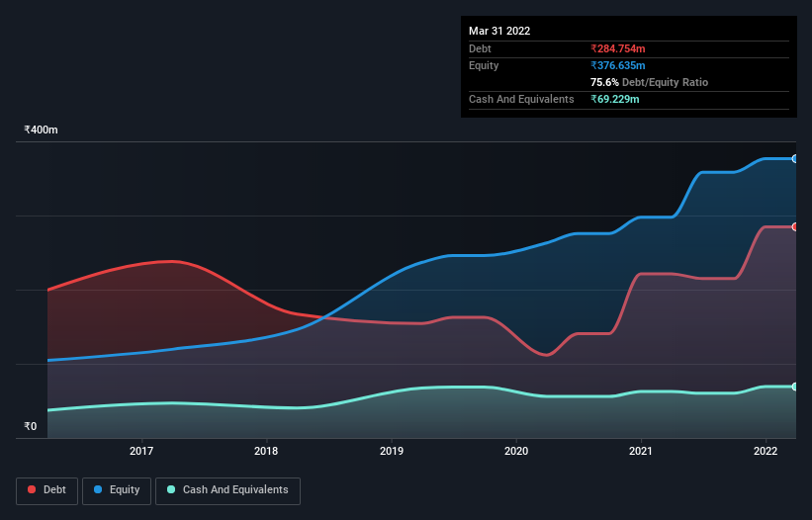Click the ₹69.229m cash value
Viewport: 812px width, 520px height.
coord(615,99)
